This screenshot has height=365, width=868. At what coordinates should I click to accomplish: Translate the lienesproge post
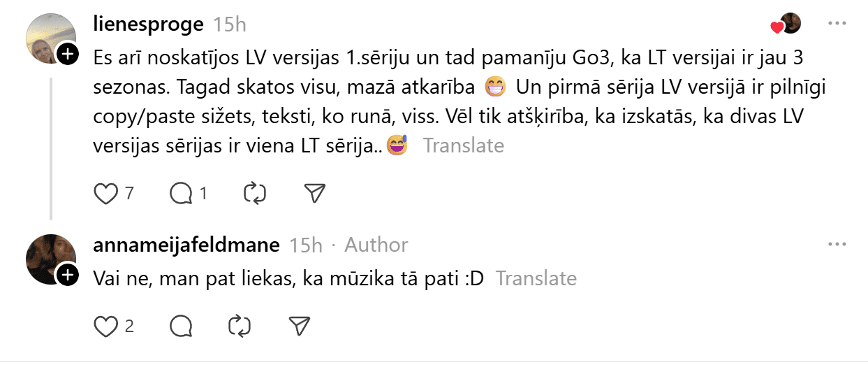463,145
